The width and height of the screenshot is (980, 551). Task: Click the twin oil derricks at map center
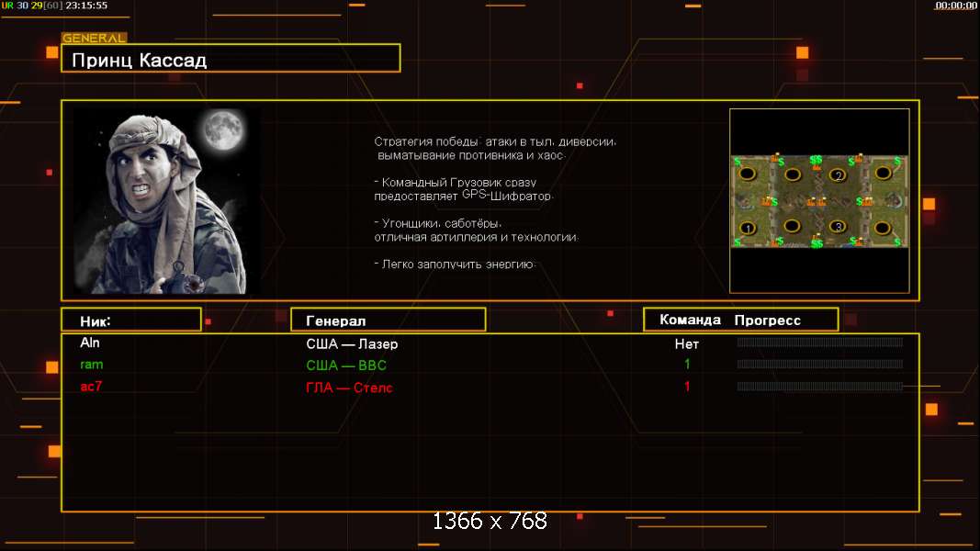coord(817,201)
